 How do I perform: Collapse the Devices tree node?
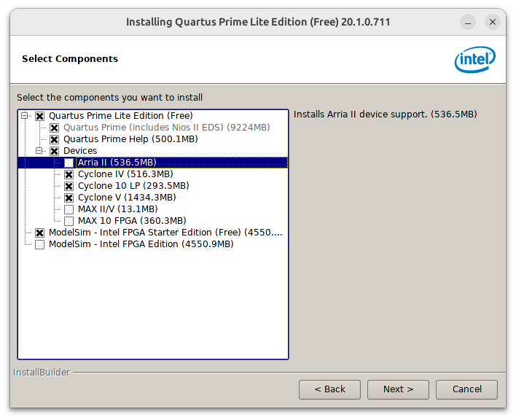click(x=39, y=151)
